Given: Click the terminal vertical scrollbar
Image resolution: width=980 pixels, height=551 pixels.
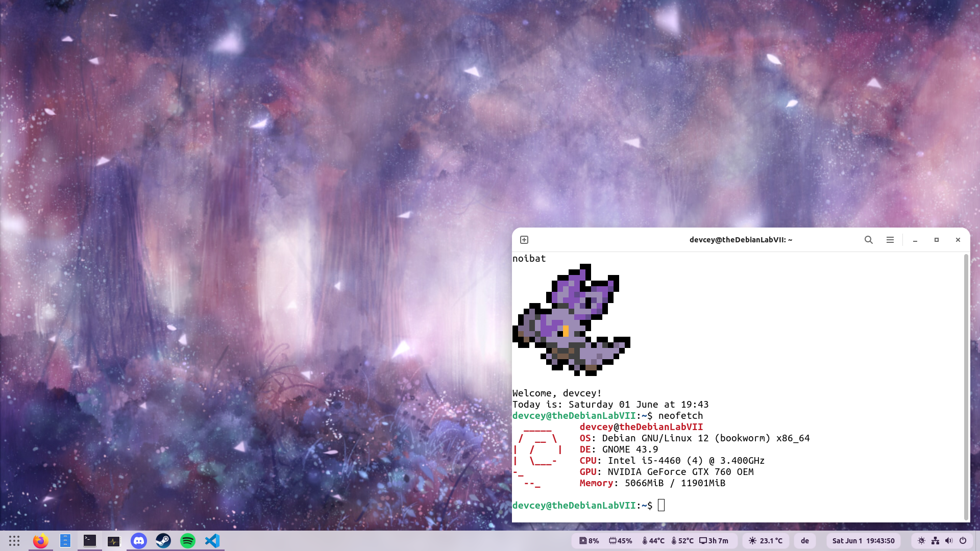Looking at the screenshot, I should click(966, 387).
